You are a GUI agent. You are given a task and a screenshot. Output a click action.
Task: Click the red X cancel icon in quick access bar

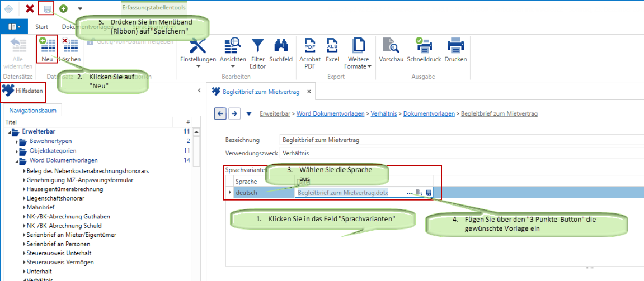pos(30,8)
